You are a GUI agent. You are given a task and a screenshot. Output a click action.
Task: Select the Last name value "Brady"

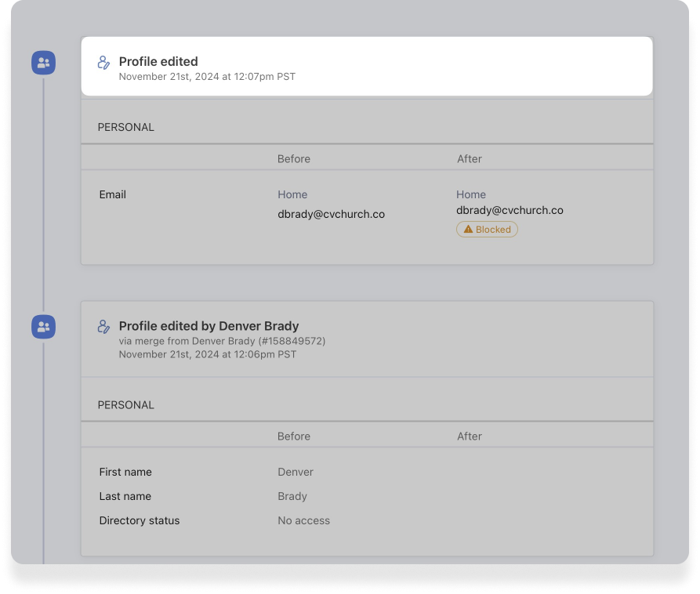[x=292, y=496]
